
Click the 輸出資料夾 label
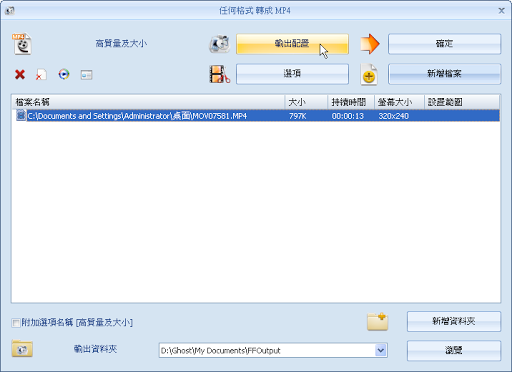coord(95,349)
